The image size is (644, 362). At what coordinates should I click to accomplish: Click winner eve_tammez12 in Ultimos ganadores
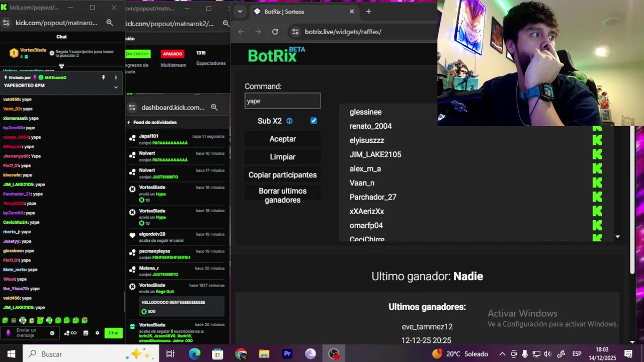pos(427,327)
